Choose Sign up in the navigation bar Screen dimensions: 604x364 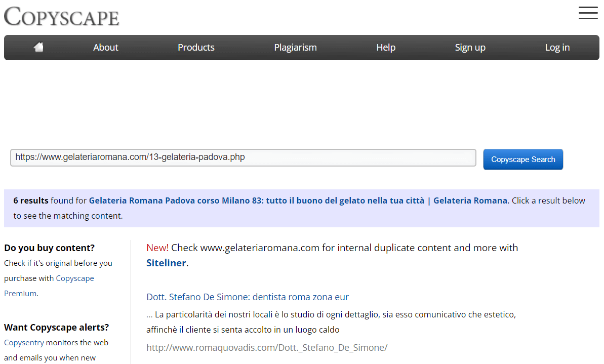[470, 48]
